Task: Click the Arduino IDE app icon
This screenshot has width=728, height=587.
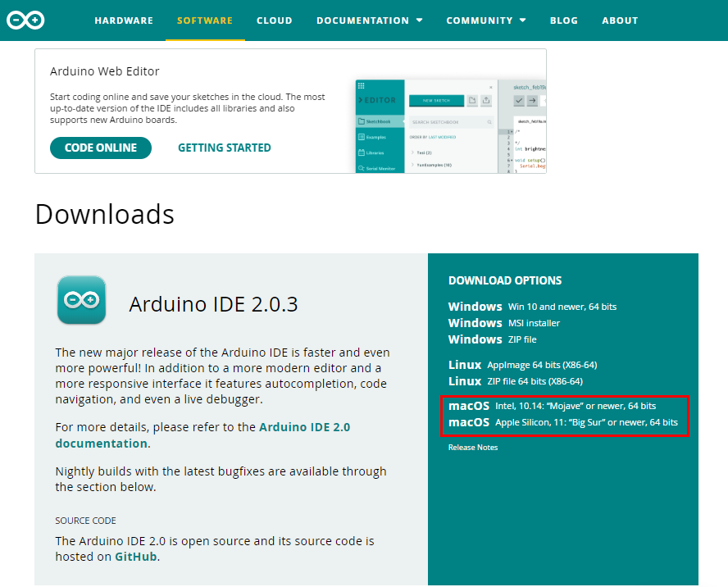Action: [x=82, y=300]
